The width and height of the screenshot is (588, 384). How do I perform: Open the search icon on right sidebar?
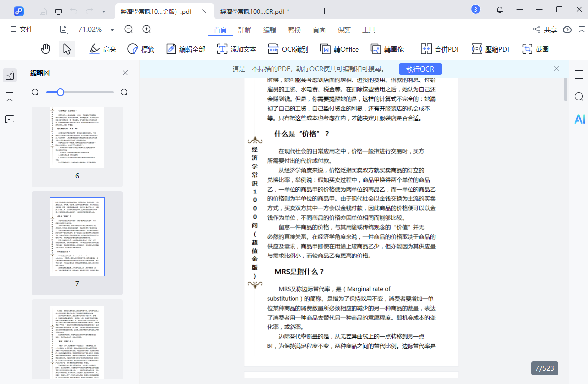[579, 97]
